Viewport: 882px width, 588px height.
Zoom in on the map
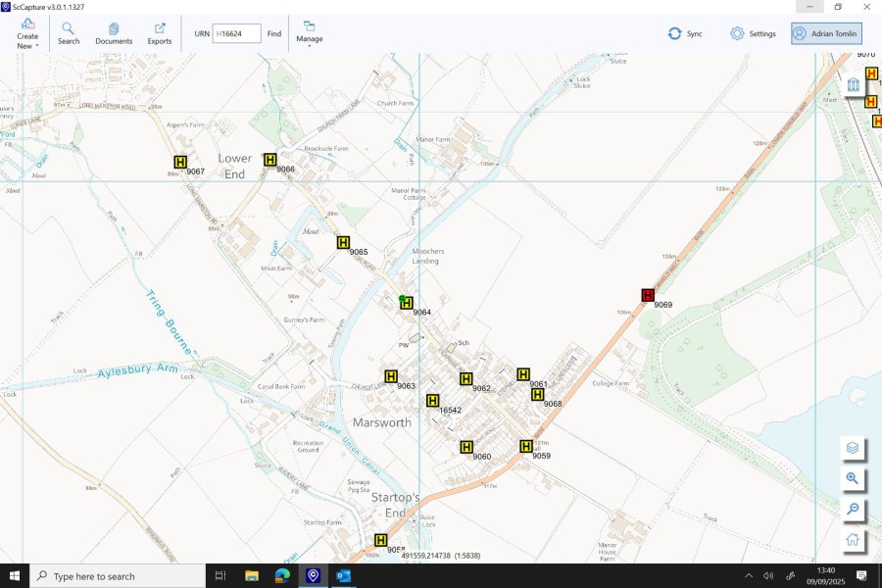point(853,478)
